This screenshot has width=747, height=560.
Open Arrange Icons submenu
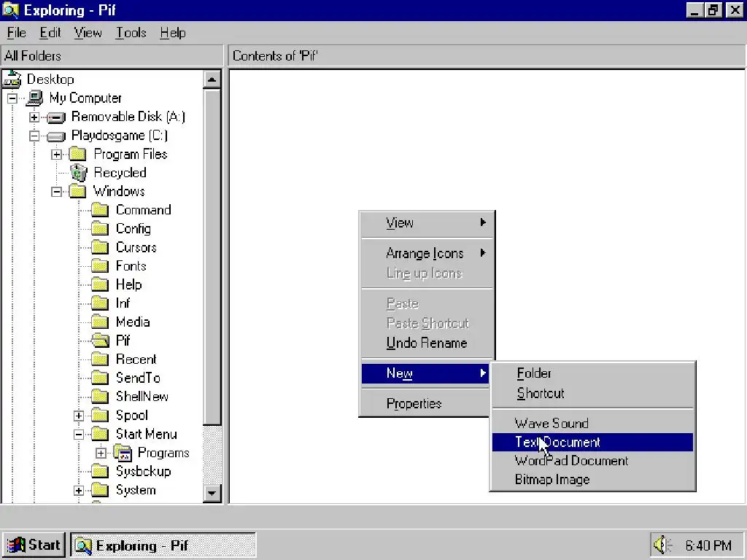[x=427, y=253]
